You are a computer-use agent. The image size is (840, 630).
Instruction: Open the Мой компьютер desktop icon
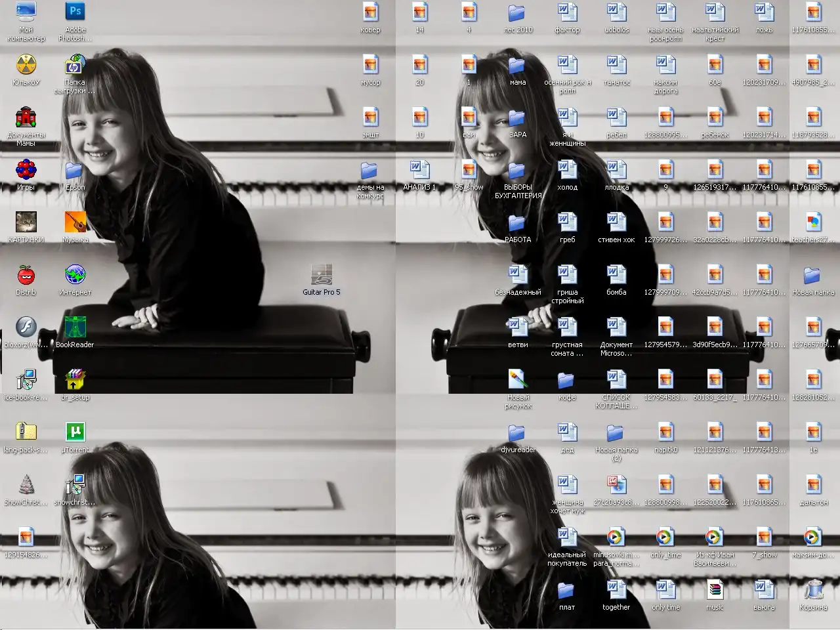(x=26, y=12)
